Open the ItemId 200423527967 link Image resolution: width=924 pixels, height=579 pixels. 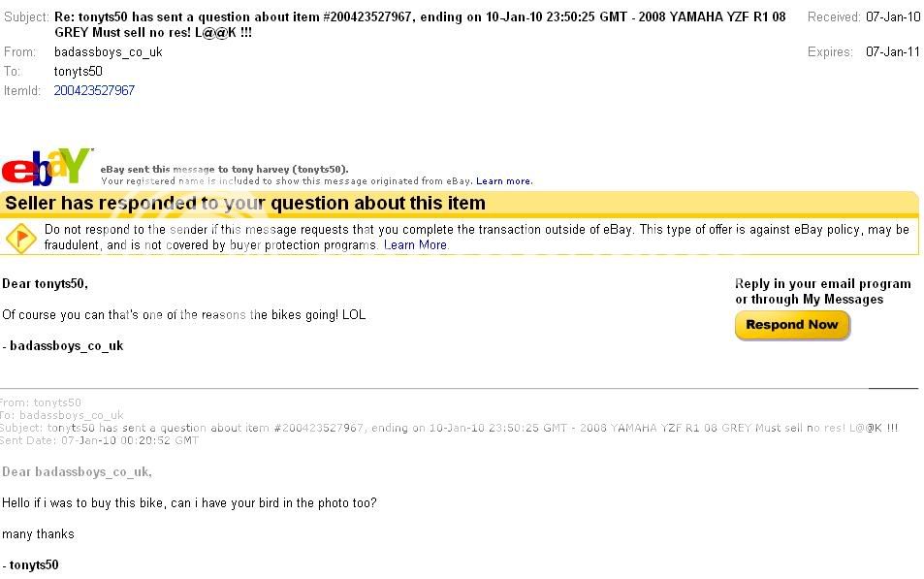(94, 90)
